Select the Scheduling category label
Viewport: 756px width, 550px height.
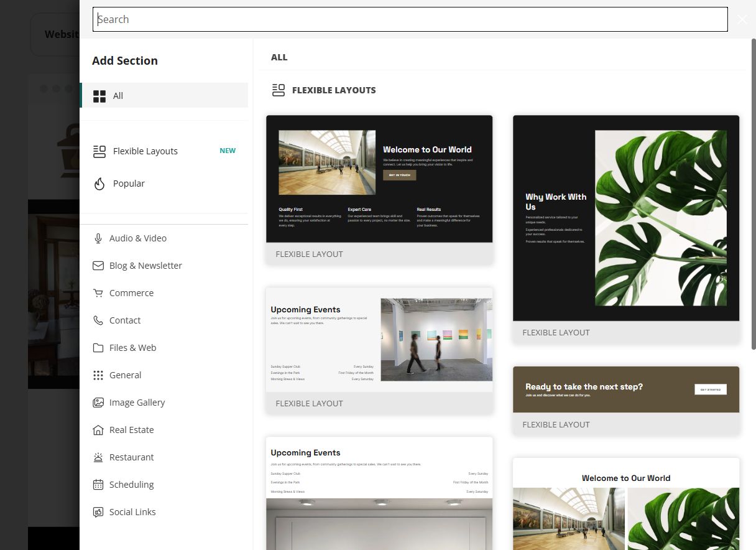click(131, 485)
